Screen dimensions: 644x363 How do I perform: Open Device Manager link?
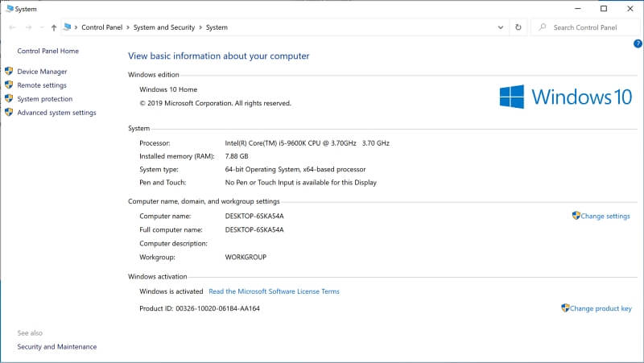[x=42, y=72]
